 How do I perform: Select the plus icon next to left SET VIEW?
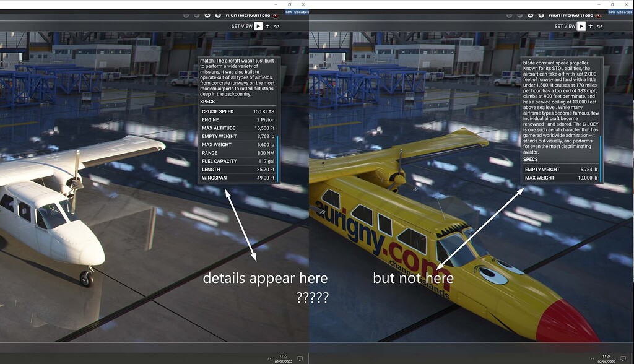pyautogui.click(x=267, y=26)
